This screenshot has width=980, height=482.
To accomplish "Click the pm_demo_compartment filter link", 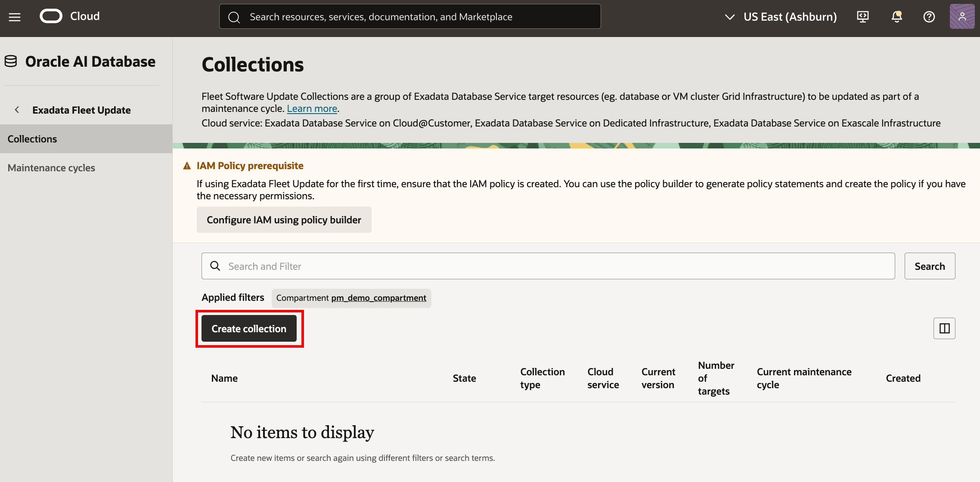I will (x=379, y=298).
